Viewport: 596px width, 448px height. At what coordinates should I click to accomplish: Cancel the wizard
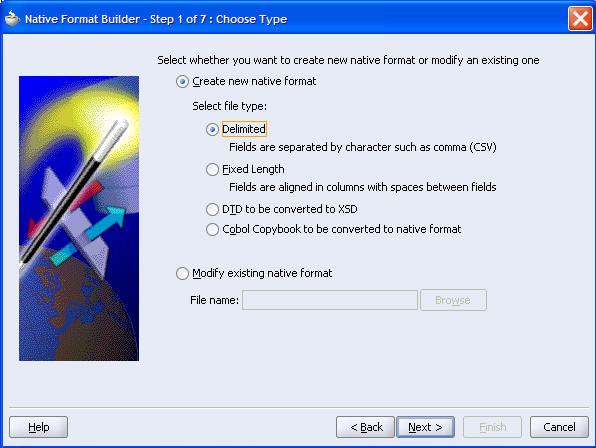[x=559, y=427]
